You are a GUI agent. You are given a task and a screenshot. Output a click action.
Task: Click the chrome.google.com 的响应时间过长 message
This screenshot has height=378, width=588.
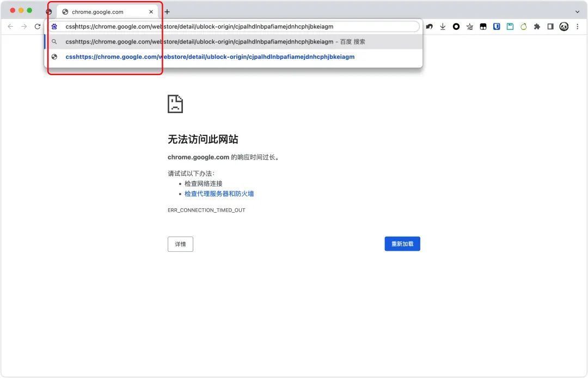click(x=223, y=157)
